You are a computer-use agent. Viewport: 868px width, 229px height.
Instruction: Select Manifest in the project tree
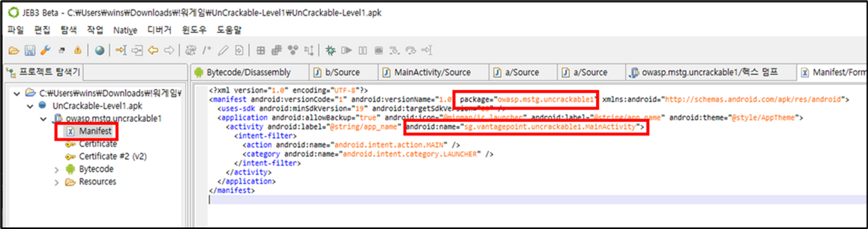(95, 131)
